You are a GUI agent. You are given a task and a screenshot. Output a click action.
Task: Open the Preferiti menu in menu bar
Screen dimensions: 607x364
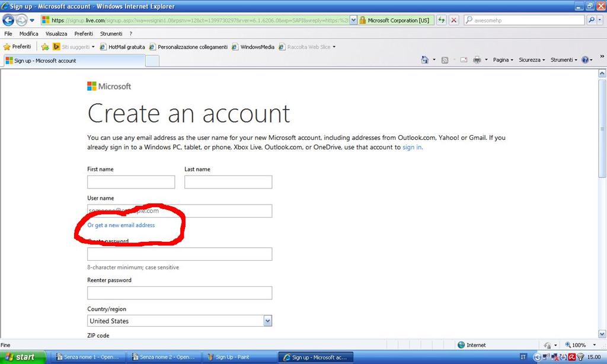coord(84,34)
